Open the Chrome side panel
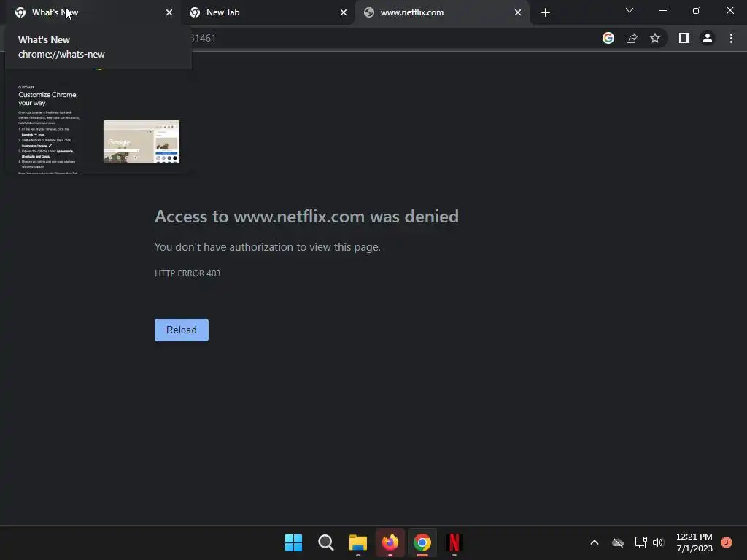Image resolution: width=747 pixels, height=560 pixels. tap(684, 38)
